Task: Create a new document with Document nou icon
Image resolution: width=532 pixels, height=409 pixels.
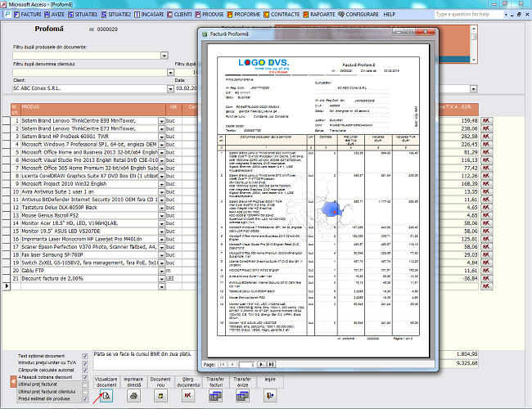Action: [x=160, y=396]
